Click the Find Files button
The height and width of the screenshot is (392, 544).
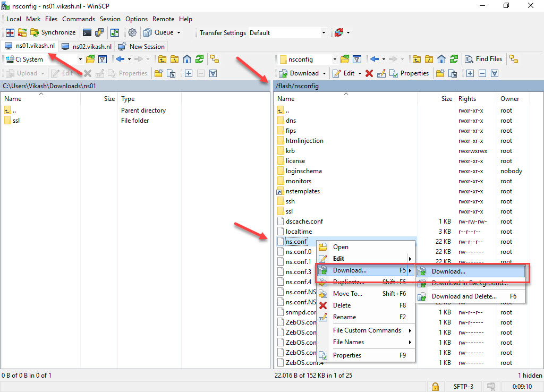[483, 59]
